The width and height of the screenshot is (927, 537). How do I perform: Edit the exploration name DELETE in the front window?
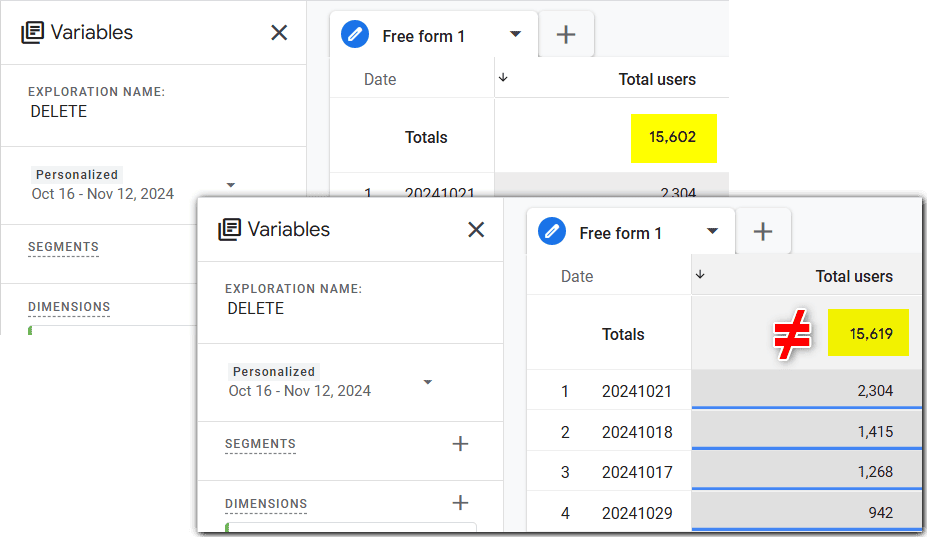coord(255,308)
